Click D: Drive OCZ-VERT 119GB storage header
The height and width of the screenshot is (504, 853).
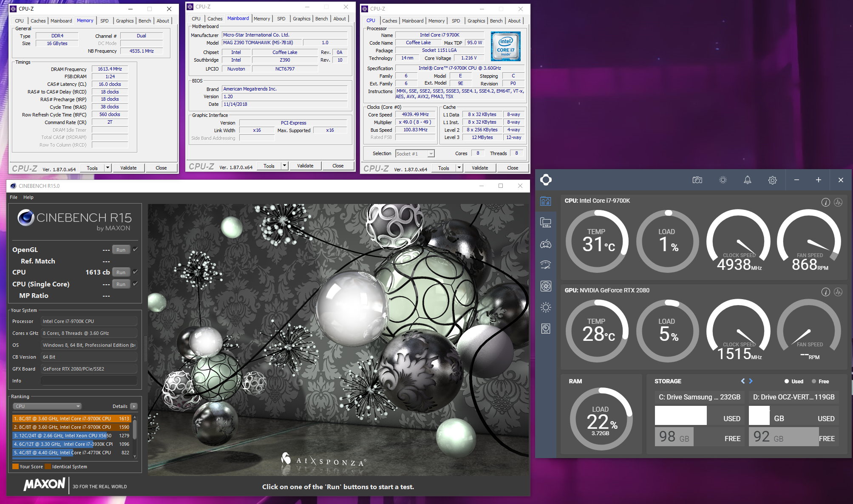(794, 397)
